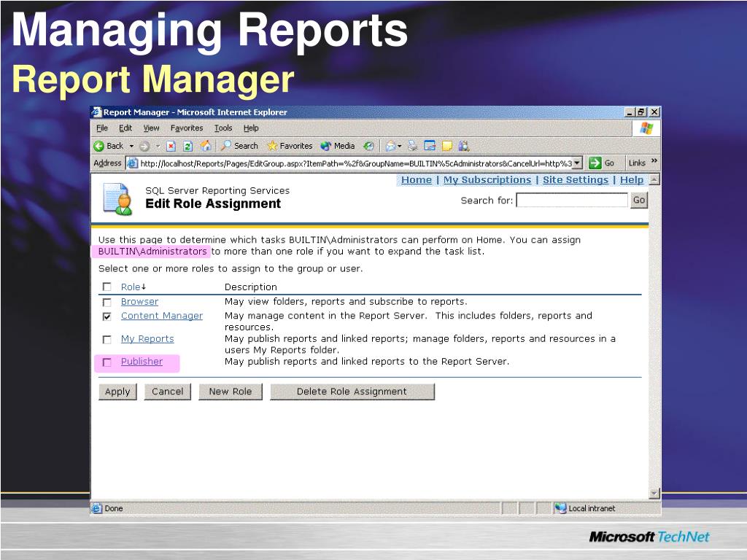Sort by the Role column header

coord(133,287)
